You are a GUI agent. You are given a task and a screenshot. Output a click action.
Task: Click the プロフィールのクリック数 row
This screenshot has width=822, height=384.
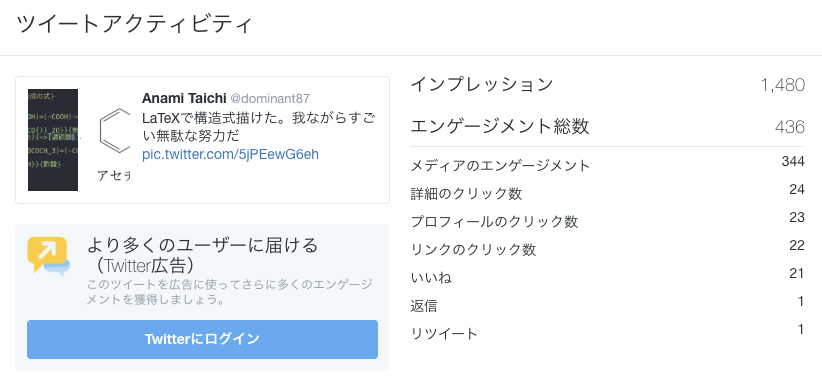[607, 220]
